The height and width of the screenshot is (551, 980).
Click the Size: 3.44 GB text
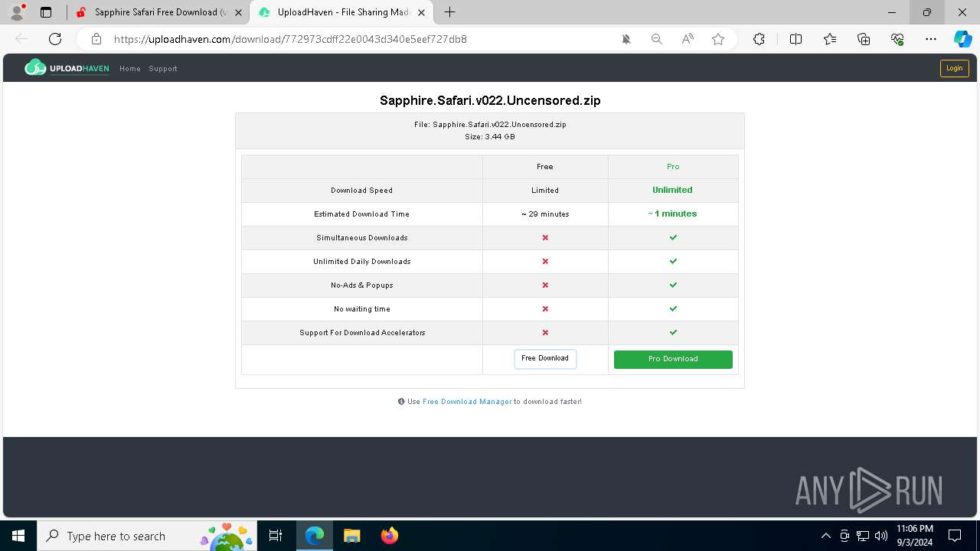(x=490, y=137)
